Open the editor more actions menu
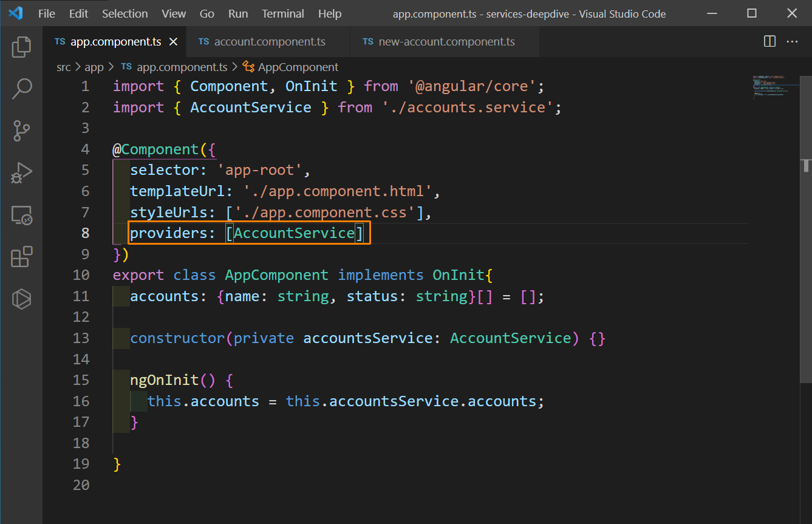812x524 pixels. pyautogui.click(x=792, y=41)
